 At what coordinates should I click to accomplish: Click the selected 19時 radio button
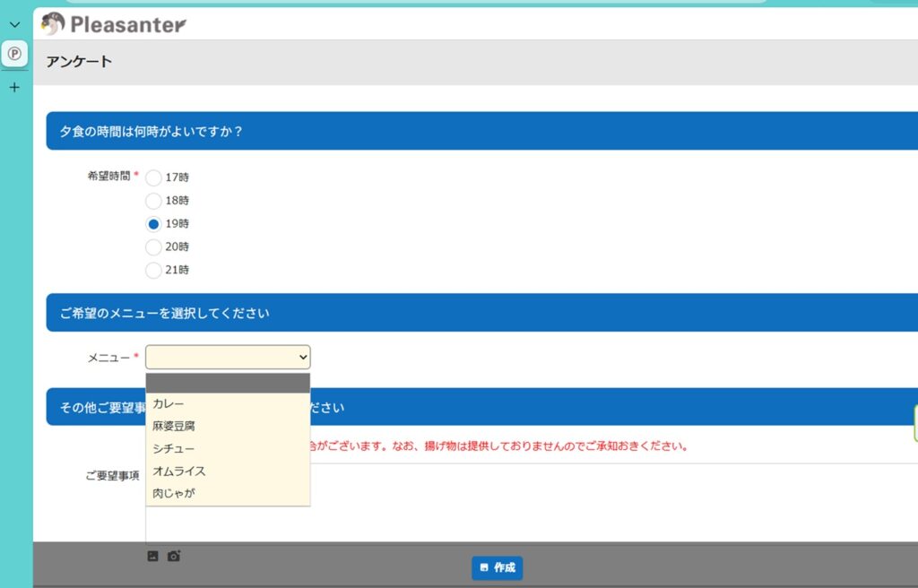[153, 224]
